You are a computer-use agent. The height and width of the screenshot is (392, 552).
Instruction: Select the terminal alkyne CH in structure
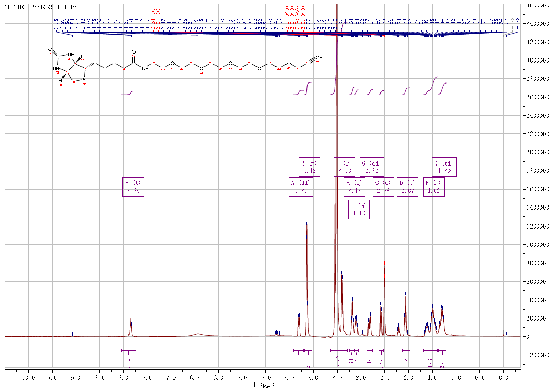pyautogui.click(x=319, y=58)
